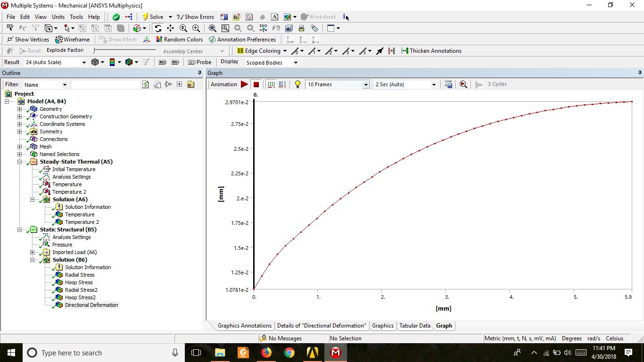
Task: Refresh the outline filter search
Action: pos(146,84)
